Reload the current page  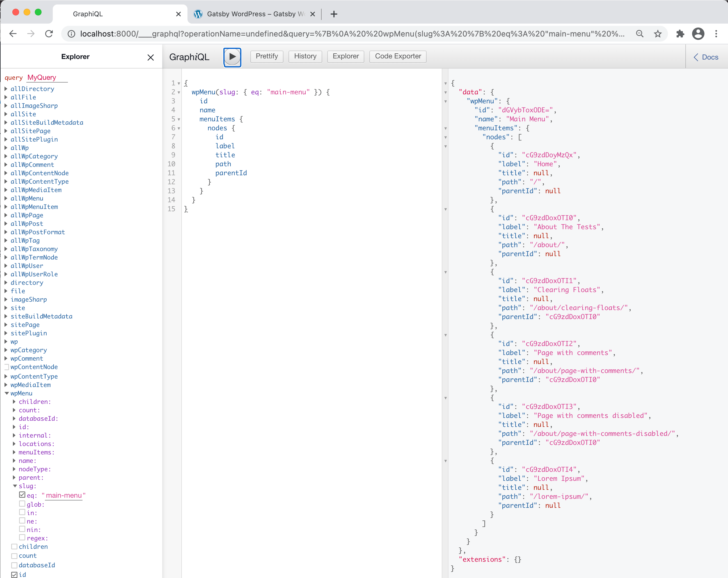(x=49, y=33)
